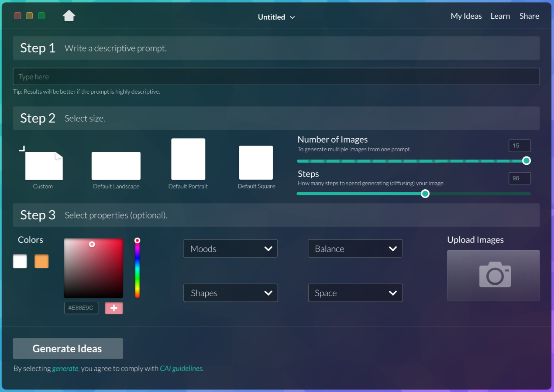The image size is (554, 392).
Task: Click the home icon
Action: tap(69, 16)
